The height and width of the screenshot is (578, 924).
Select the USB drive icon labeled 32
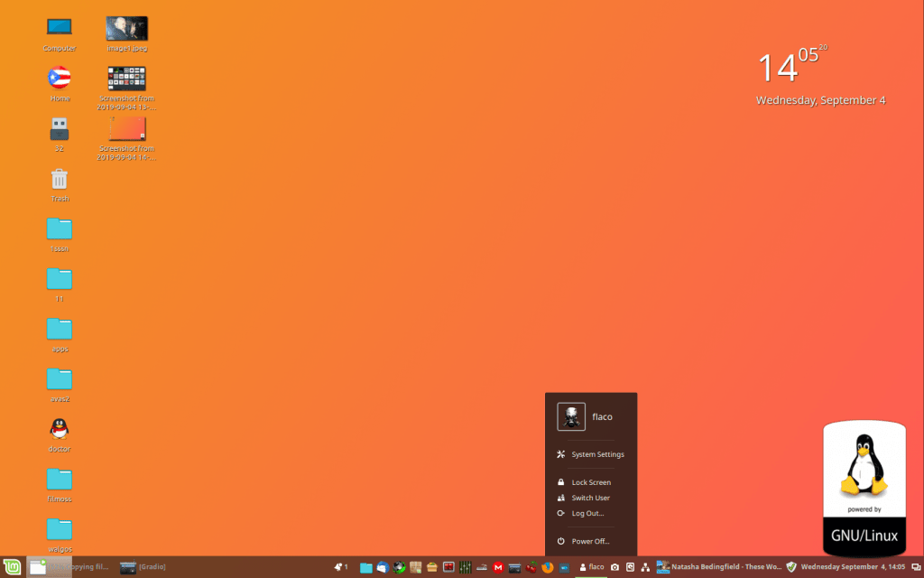[60, 128]
